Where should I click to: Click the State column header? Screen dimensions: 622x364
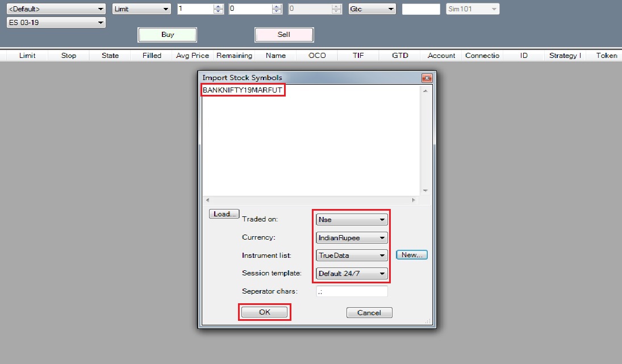(110, 56)
